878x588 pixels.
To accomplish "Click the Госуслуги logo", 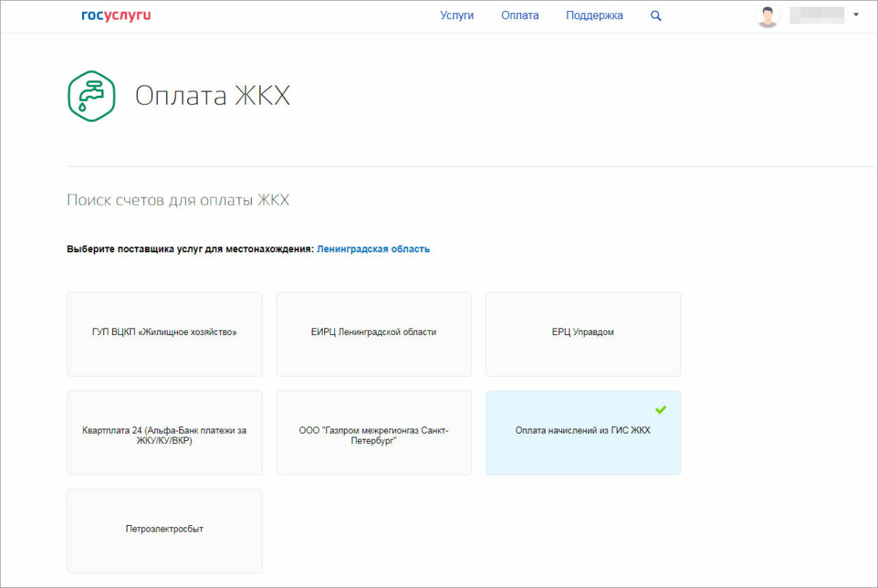I will point(116,15).
